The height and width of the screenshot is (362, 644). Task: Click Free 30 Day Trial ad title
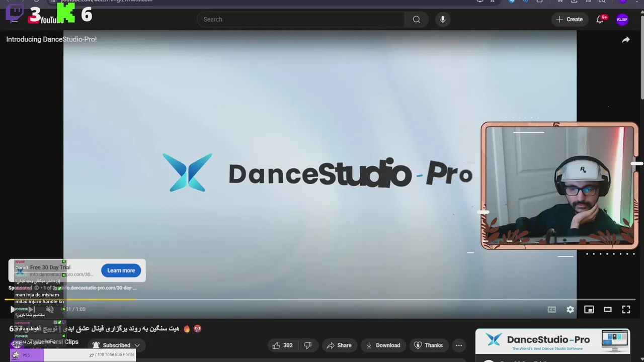point(50,267)
